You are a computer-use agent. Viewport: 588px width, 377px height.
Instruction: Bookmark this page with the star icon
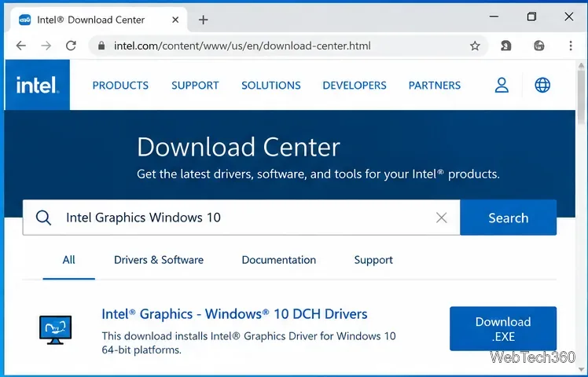click(x=475, y=46)
